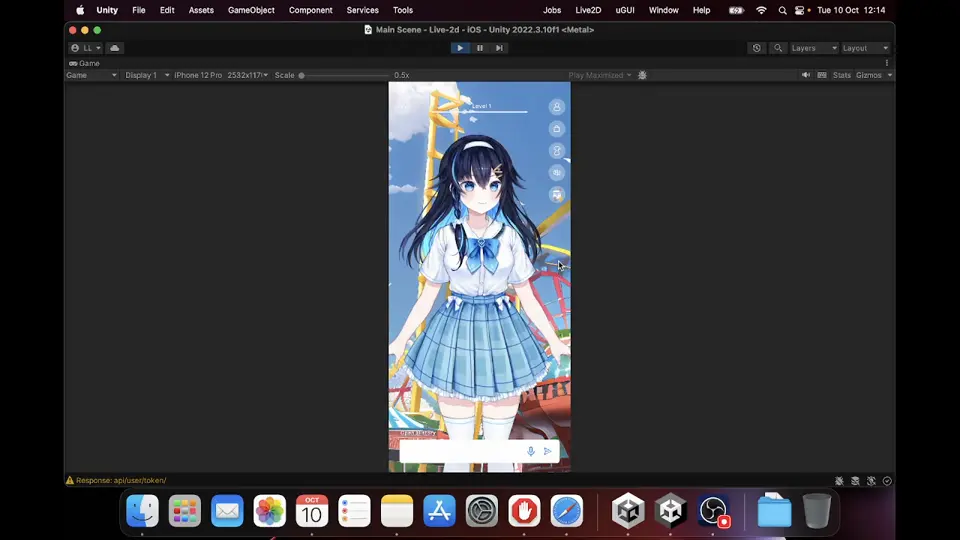This screenshot has height=540, width=960.
Task: Click the second status bar icon
Action: pos(855,481)
